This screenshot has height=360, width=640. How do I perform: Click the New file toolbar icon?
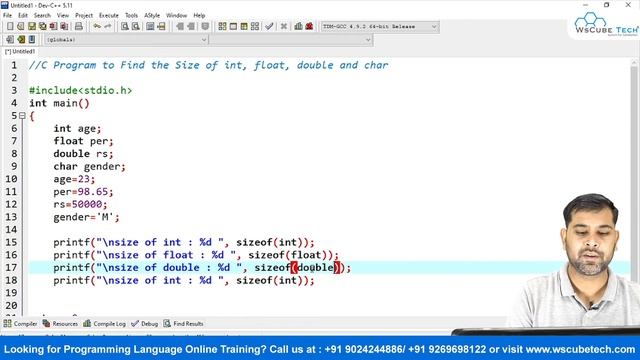pyautogui.click(x=10, y=27)
